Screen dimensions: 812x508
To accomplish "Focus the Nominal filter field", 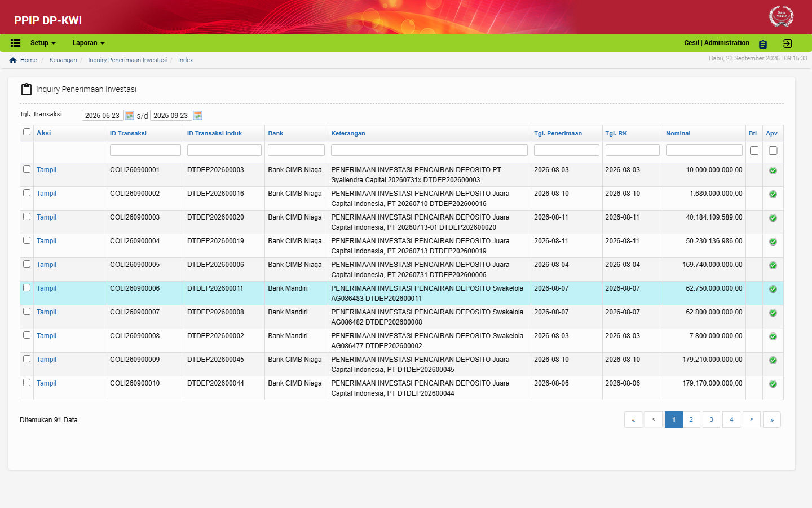I will (x=704, y=150).
